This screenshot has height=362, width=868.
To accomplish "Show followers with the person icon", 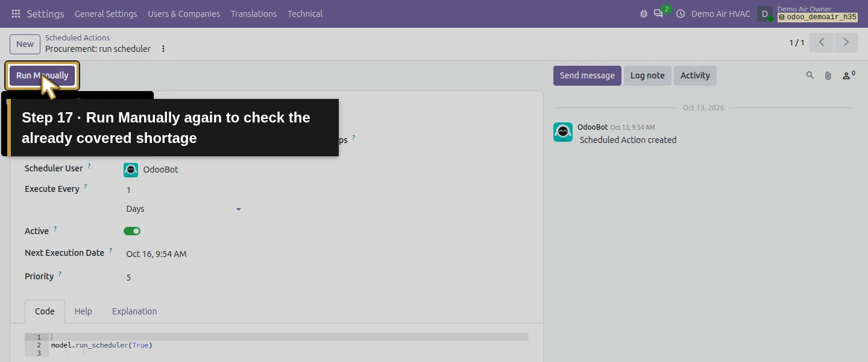I will [x=849, y=75].
